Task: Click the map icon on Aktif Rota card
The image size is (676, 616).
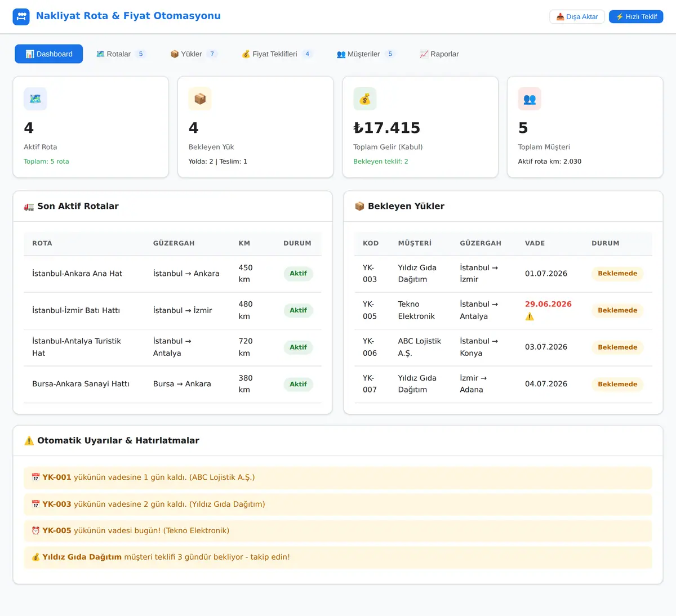Action: click(x=35, y=99)
